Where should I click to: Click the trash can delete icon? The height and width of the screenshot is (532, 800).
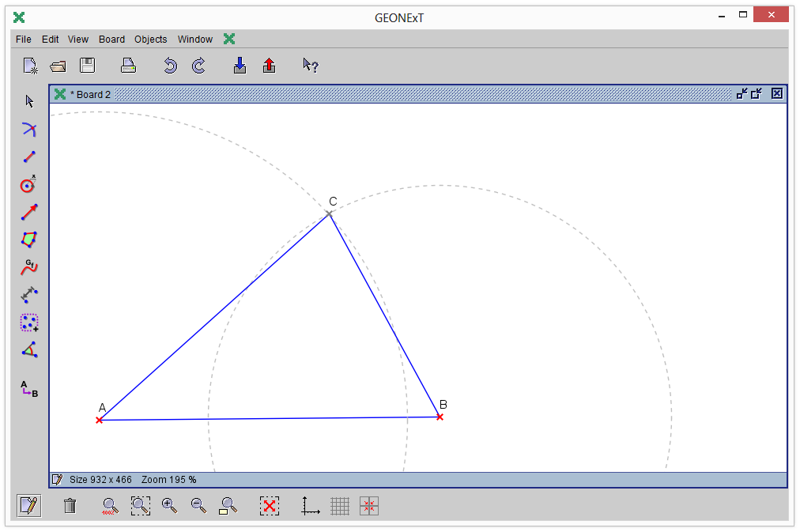point(70,506)
